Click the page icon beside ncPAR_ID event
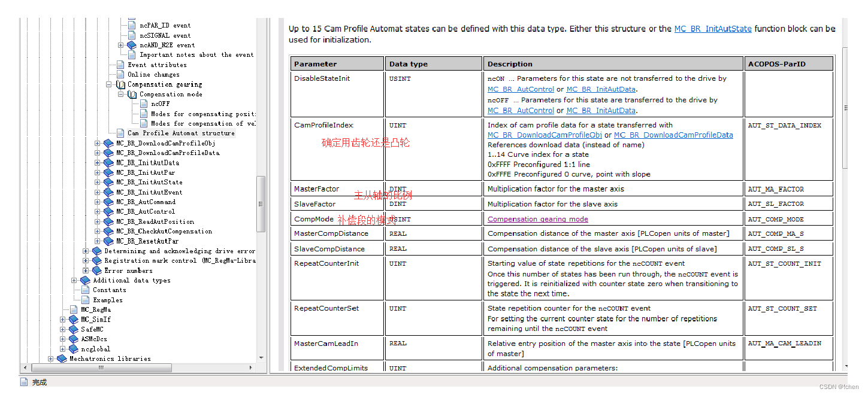 (x=132, y=25)
